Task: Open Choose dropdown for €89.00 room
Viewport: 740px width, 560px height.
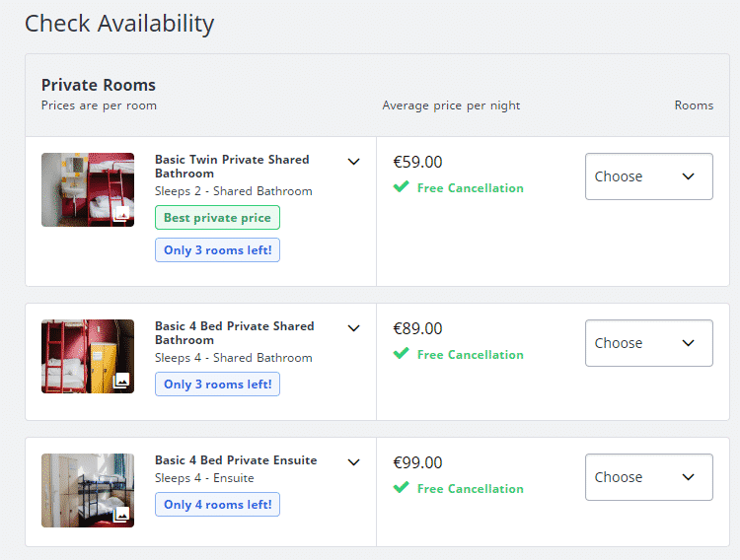Action: (x=648, y=343)
